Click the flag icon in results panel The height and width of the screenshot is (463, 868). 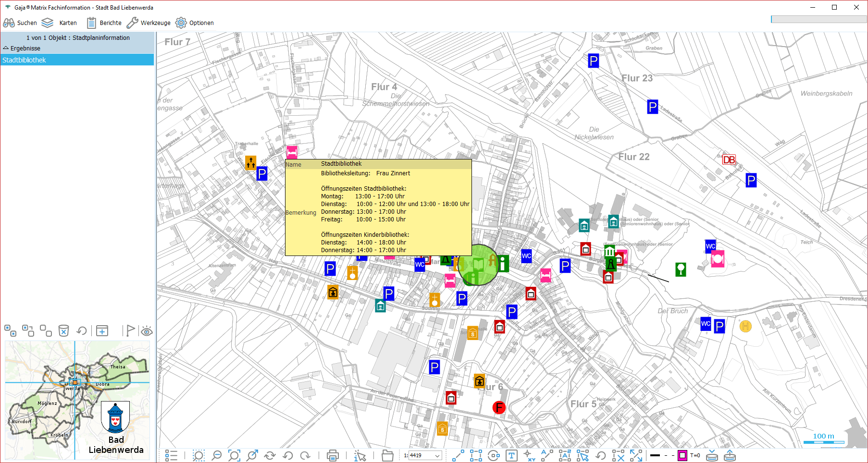[130, 330]
